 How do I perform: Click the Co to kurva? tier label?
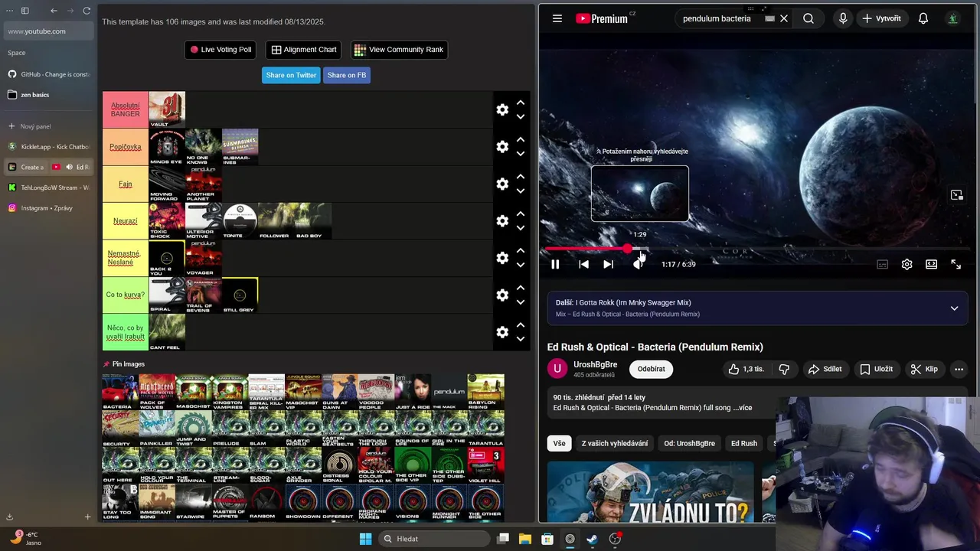pos(126,295)
